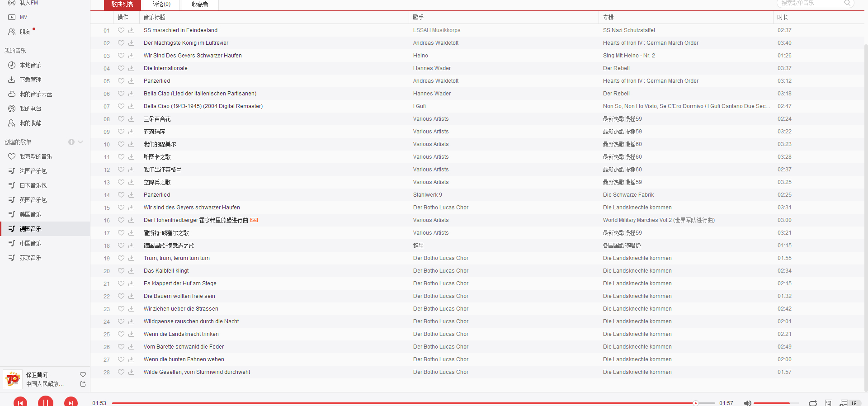Share the now playing song
868x406 pixels.
click(83, 384)
